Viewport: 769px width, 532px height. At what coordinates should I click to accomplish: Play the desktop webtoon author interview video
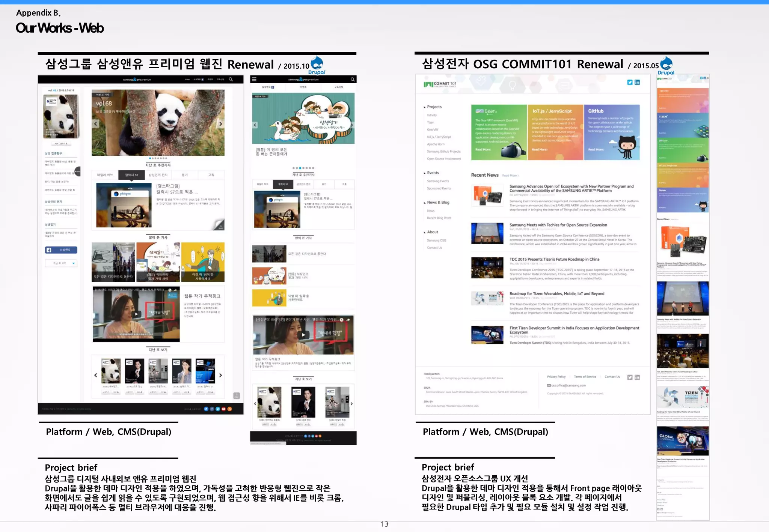(137, 314)
